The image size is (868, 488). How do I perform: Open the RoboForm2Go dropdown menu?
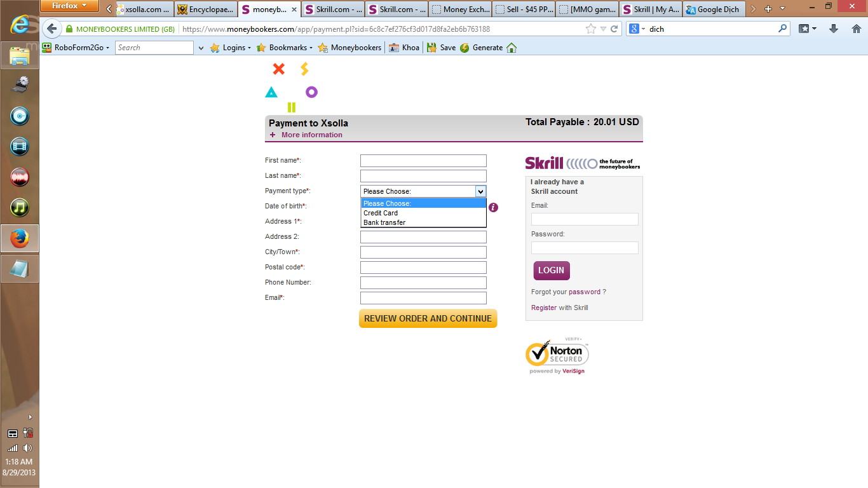(x=76, y=48)
